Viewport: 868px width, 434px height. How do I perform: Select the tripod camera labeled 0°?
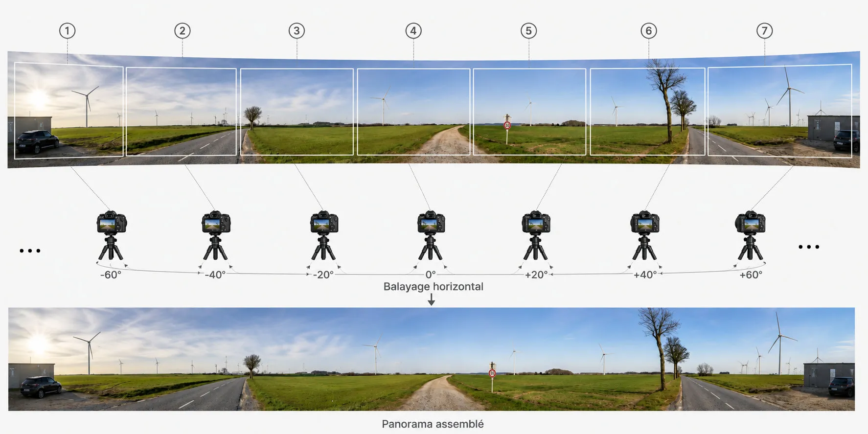click(431, 235)
